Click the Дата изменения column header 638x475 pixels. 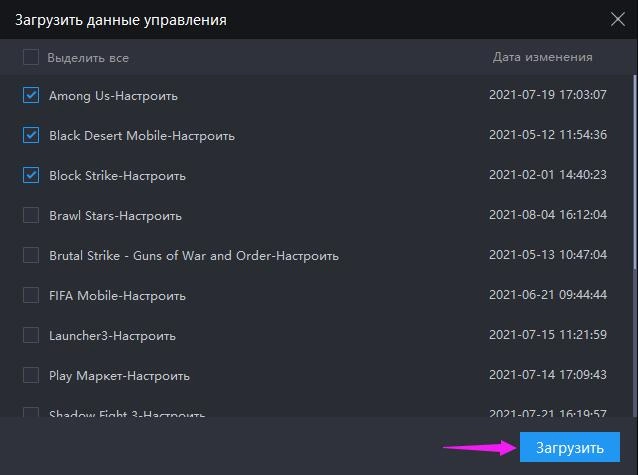pyautogui.click(x=542, y=58)
